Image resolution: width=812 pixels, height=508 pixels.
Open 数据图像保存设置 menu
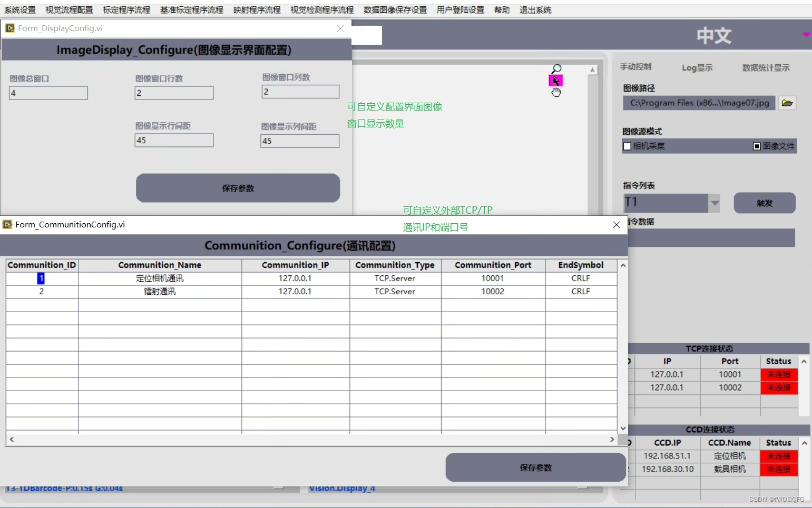[395, 10]
